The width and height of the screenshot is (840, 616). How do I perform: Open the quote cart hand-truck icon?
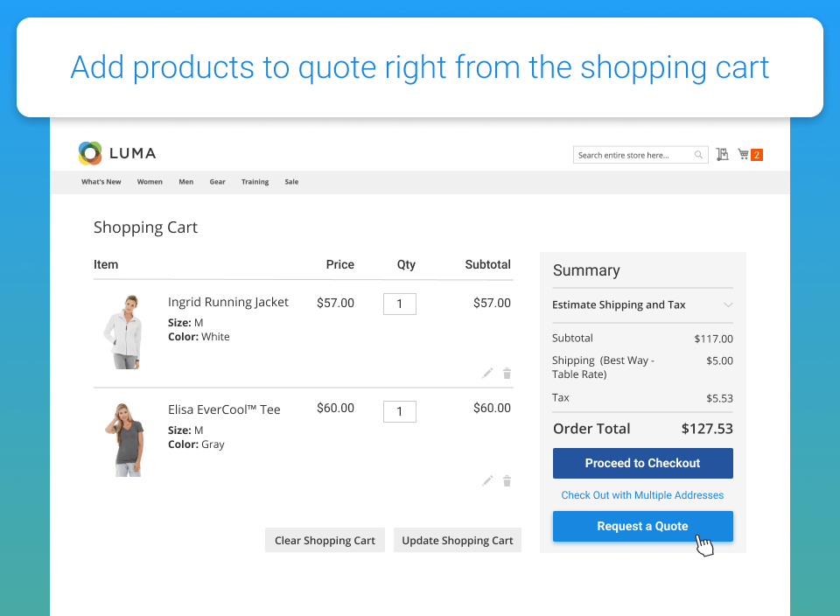(x=722, y=155)
